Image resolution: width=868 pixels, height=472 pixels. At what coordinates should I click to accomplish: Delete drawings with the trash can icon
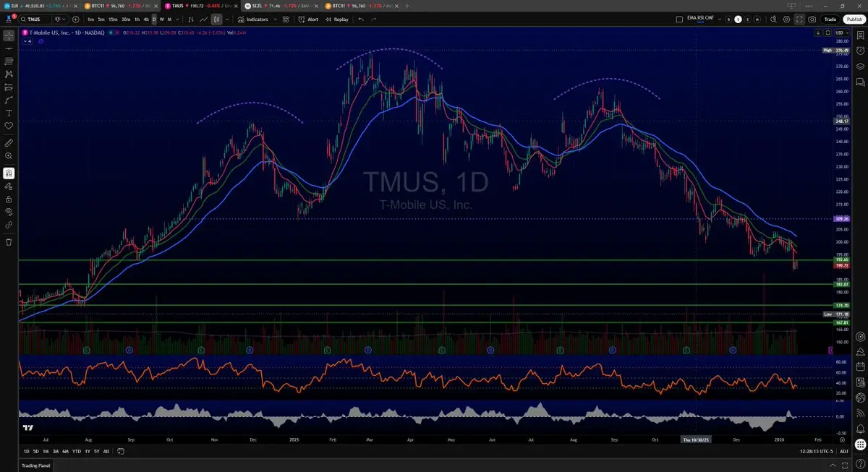(9, 241)
